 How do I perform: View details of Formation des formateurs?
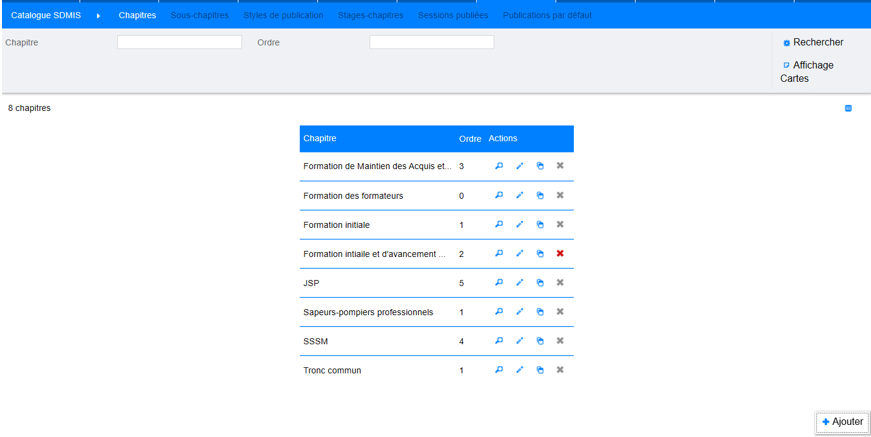coord(499,196)
